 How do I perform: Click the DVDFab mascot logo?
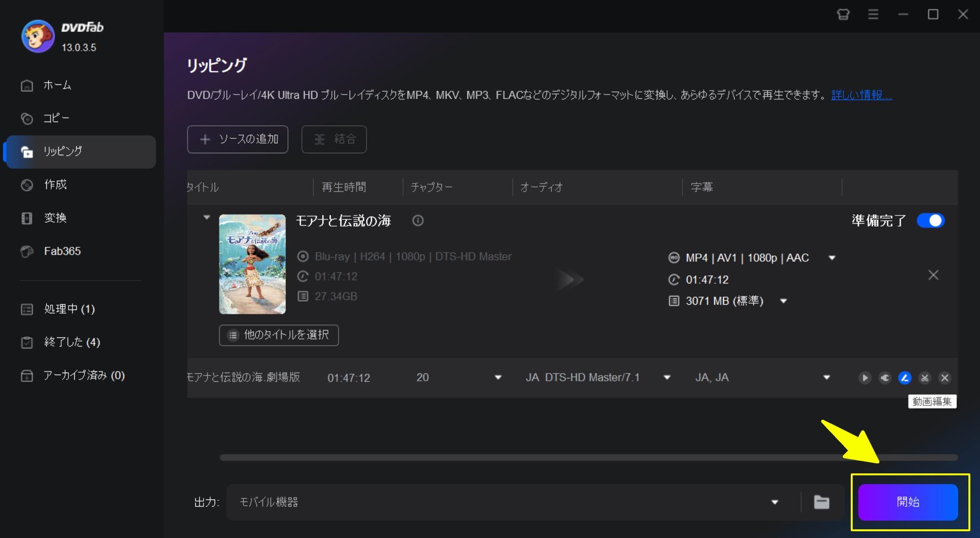coord(38,36)
